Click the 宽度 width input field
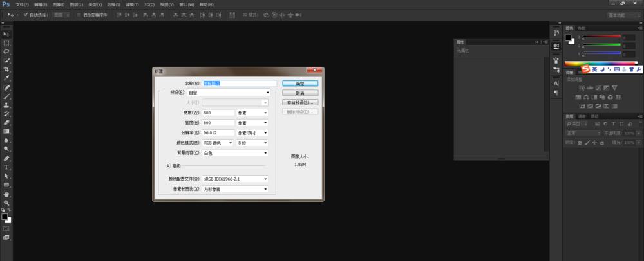 coord(218,113)
